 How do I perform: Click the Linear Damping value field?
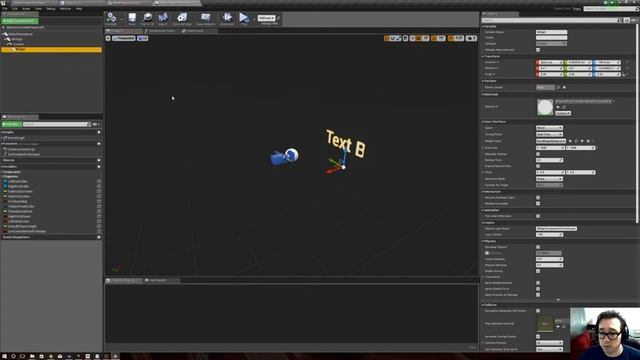(x=549, y=259)
